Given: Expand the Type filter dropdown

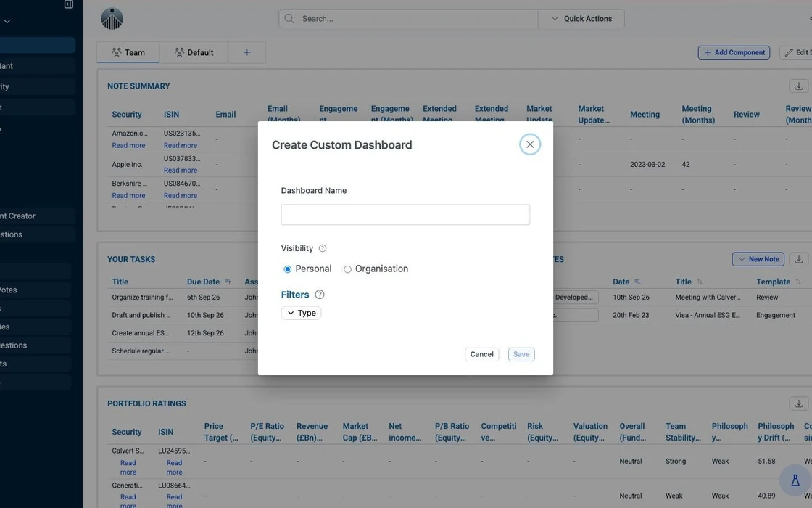Looking at the screenshot, I should click(302, 313).
